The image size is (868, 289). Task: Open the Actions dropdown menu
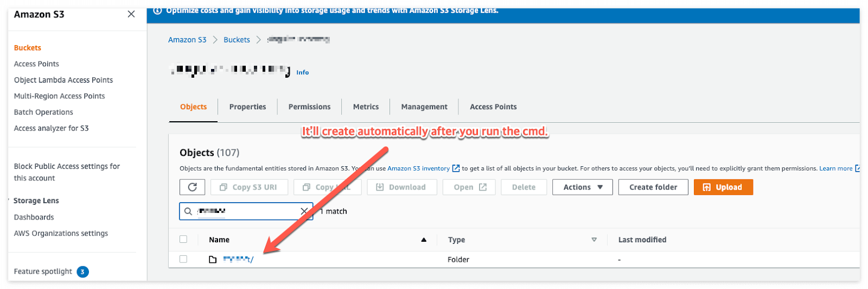(583, 187)
